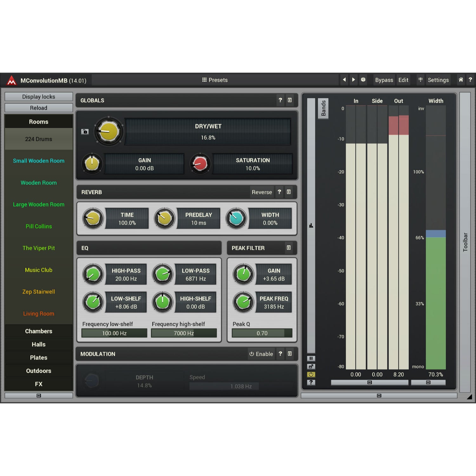Enable the Modulation section
The width and height of the screenshot is (476, 476).
pos(261,354)
